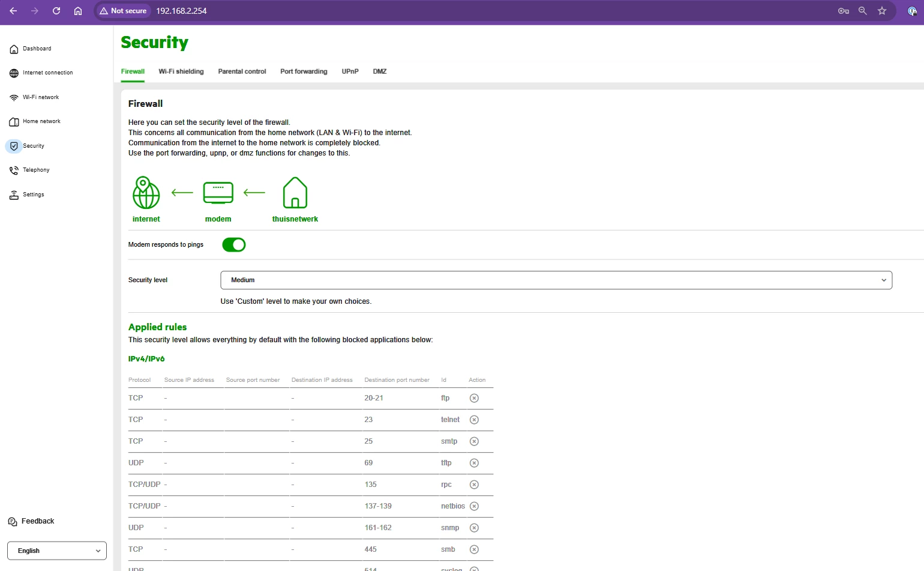This screenshot has height=571, width=924.
Task: Click the Settings icon in sidebar
Action: pyautogui.click(x=14, y=195)
